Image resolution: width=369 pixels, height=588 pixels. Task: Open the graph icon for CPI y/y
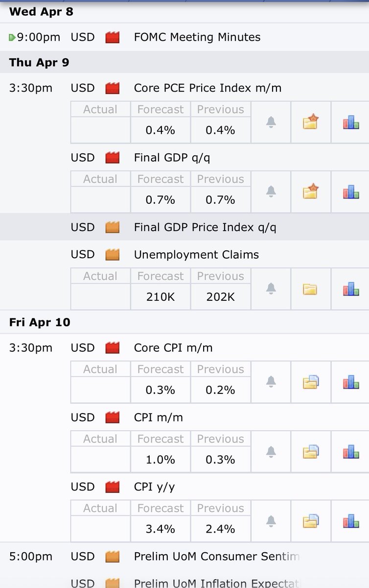point(351,521)
